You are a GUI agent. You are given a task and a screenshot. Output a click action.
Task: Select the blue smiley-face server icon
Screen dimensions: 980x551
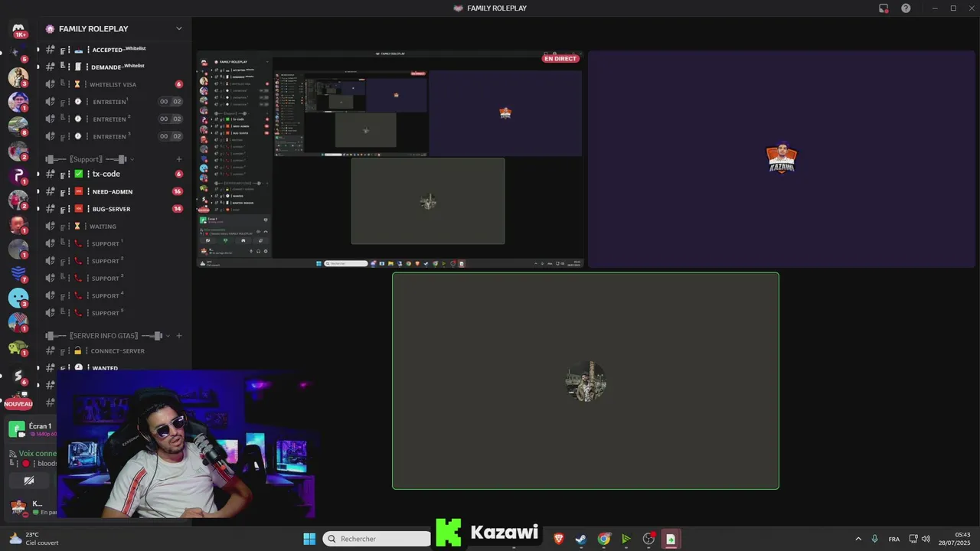(x=18, y=298)
